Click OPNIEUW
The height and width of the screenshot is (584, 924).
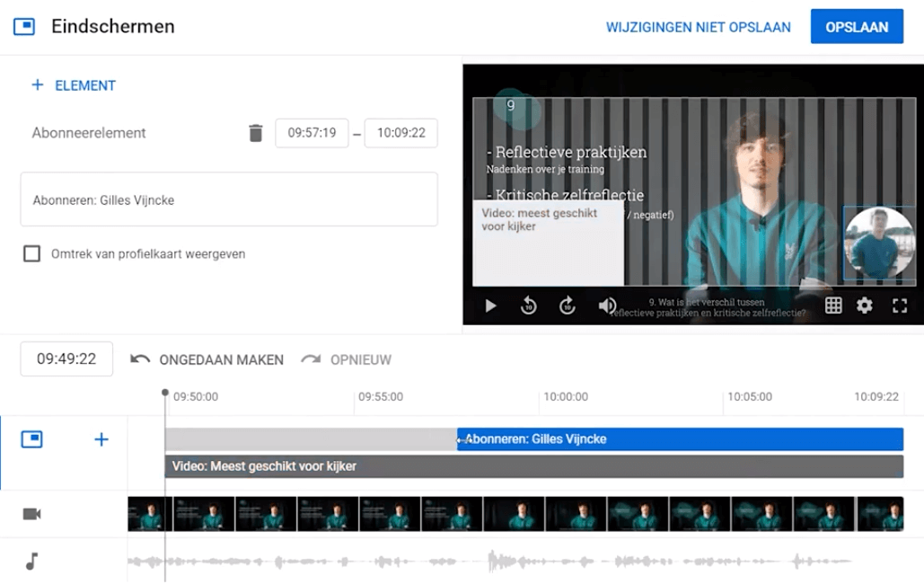click(x=361, y=360)
